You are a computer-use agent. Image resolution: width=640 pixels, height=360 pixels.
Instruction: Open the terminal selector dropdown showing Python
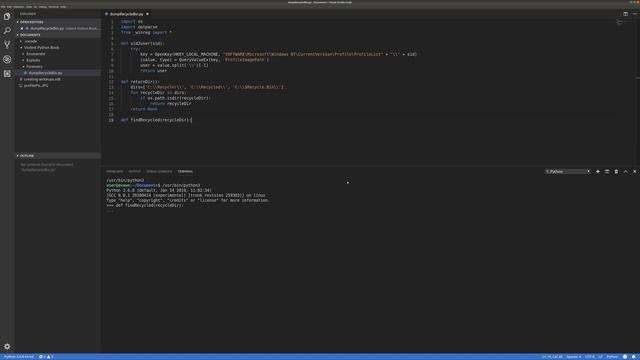click(568, 171)
